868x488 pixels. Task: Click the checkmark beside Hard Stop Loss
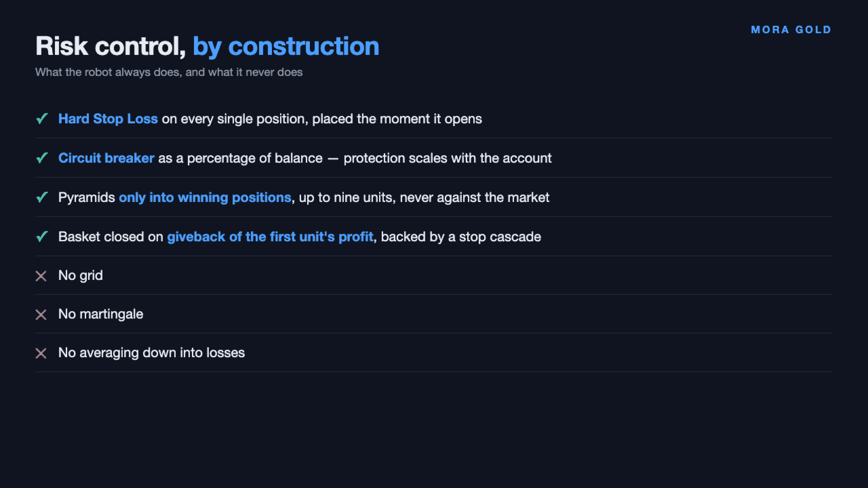[41, 119]
